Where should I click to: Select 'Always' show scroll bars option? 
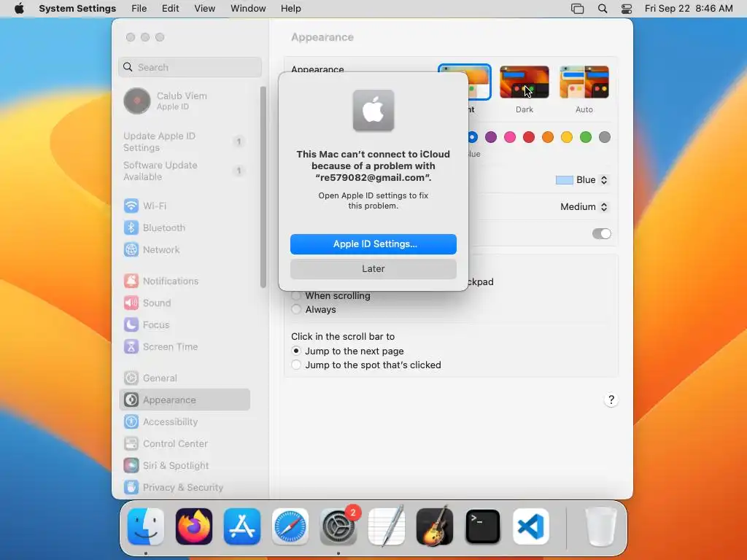click(x=296, y=309)
